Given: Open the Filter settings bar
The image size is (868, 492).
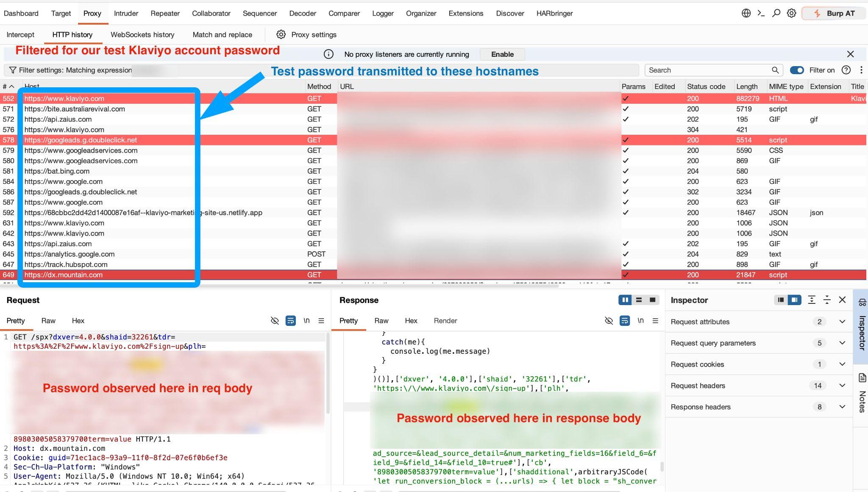Looking at the screenshot, I should (321, 70).
